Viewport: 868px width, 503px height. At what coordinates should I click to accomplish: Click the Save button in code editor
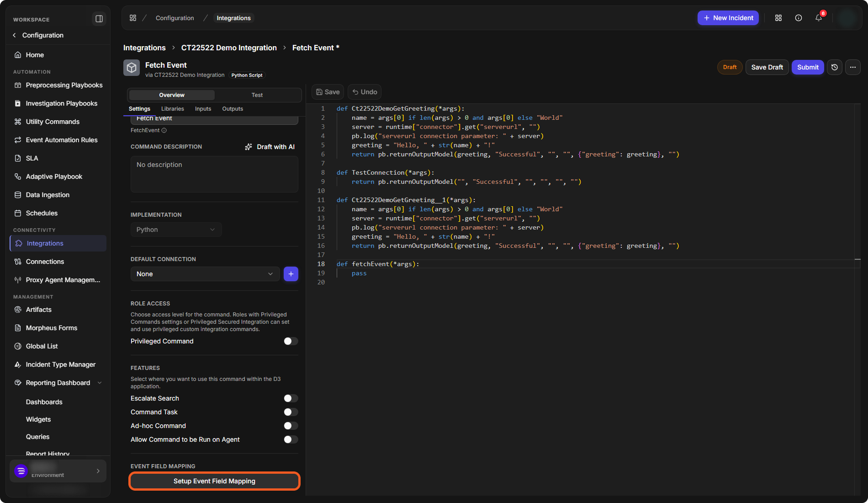[x=328, y=92]
